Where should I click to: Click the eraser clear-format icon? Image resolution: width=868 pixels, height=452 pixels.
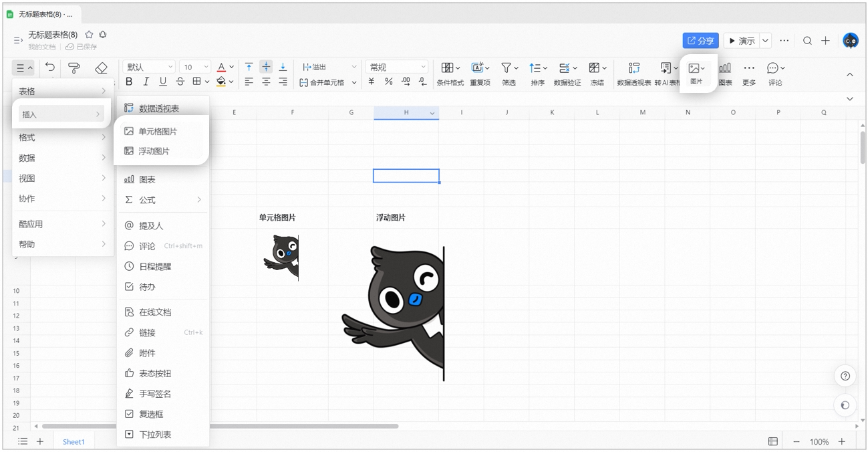click(x=101, y=68)
